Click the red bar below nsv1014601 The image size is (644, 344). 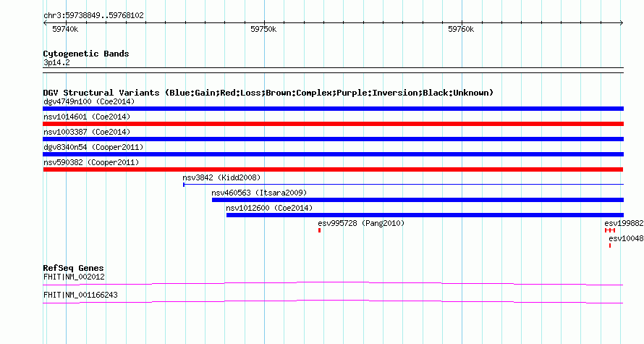tap(333, 124)
